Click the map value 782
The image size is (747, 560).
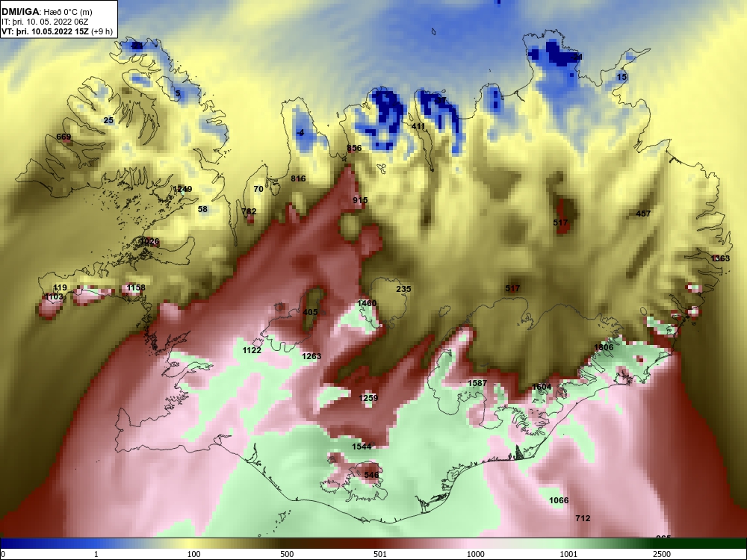249,211
